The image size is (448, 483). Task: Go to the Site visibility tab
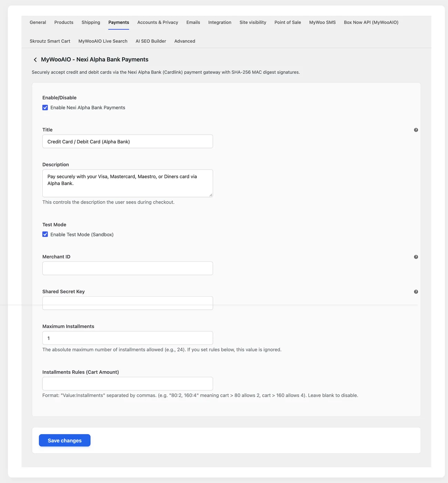pos(253,22)
